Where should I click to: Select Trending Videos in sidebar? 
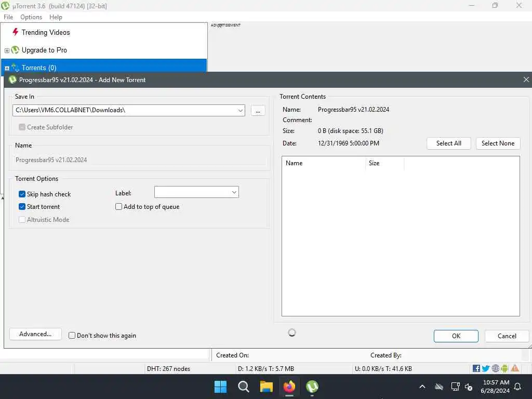pyautogui.click(x=46, y=32)
